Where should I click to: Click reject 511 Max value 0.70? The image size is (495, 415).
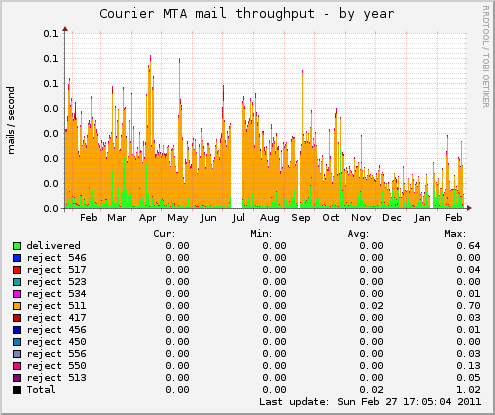(468, 306)
